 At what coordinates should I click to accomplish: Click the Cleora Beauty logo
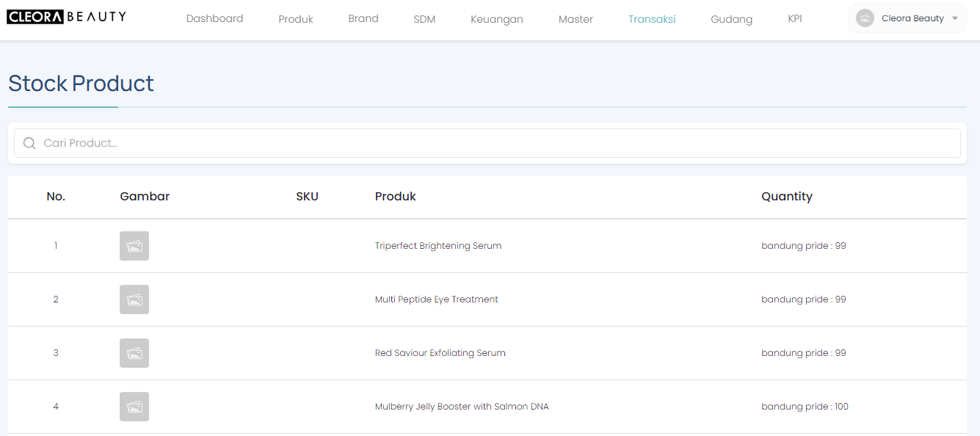(x=66, y=17)
